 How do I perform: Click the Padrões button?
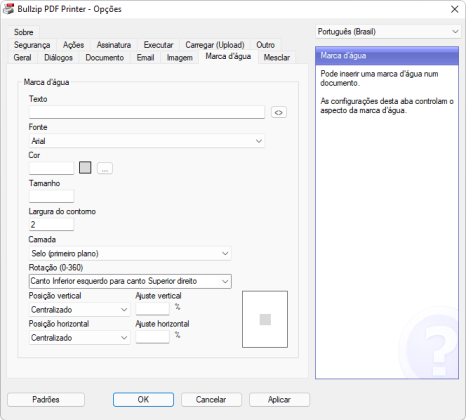[46, 399]
